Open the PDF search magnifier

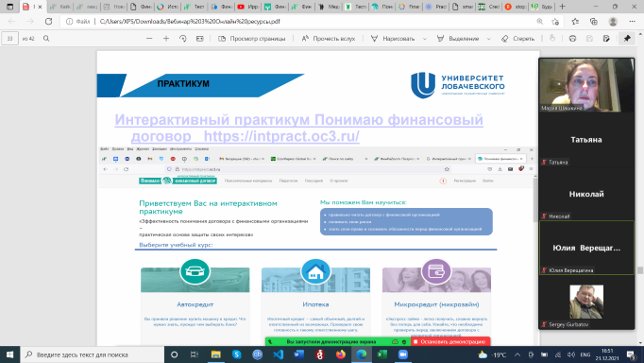point(46,38)
